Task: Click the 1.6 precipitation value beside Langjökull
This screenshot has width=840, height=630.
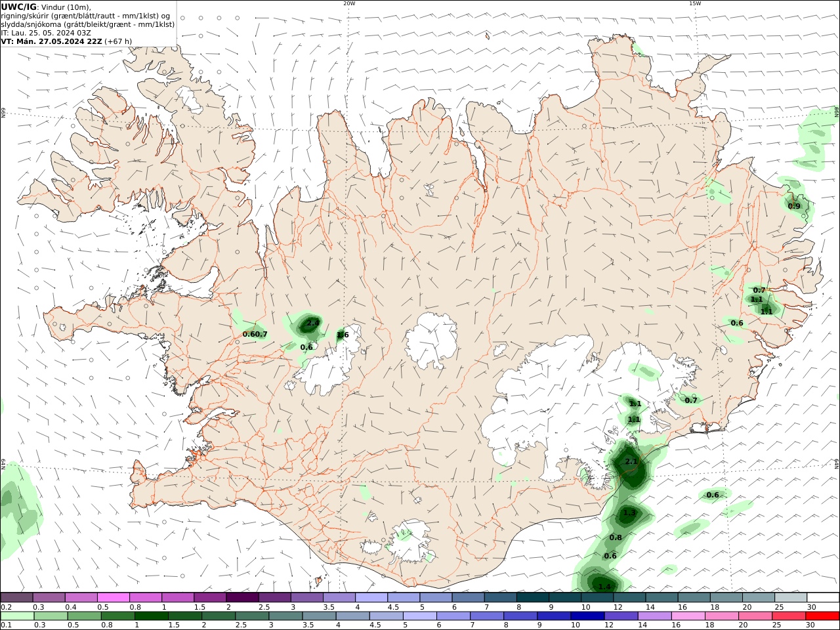Action: (x=343, y=335)
